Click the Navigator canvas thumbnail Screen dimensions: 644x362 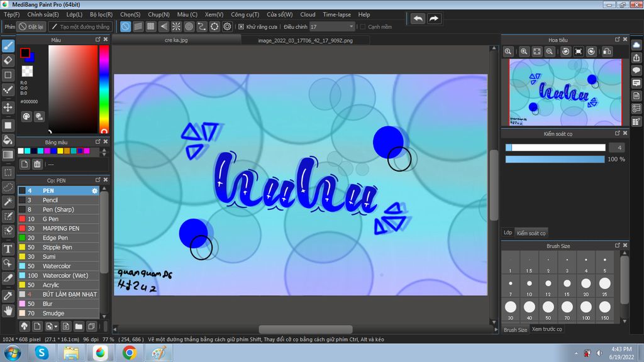coord(565,92)
